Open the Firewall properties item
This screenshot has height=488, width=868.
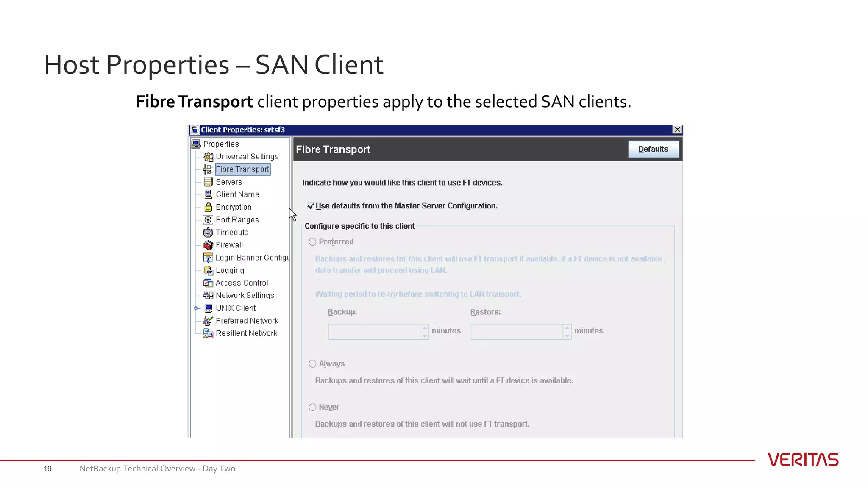(229, 245)
